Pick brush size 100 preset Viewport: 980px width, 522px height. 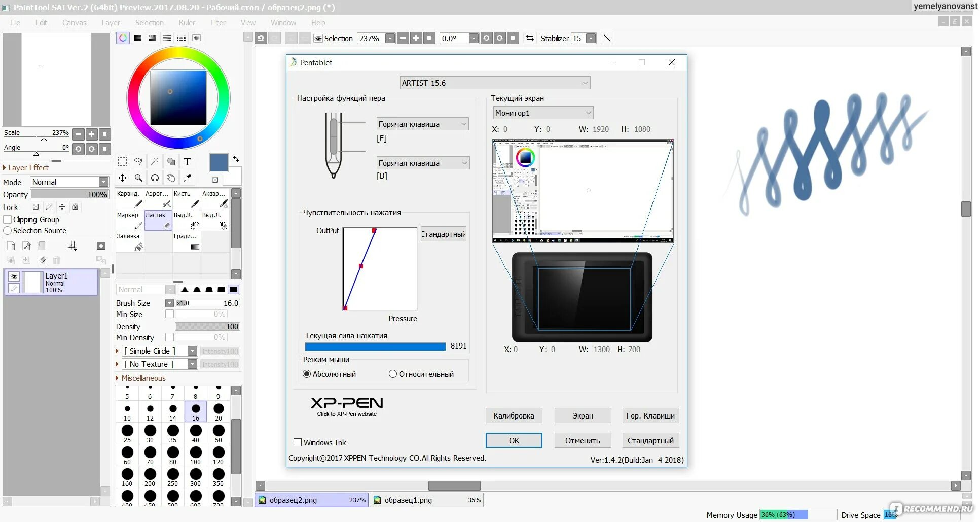[196, 455]
